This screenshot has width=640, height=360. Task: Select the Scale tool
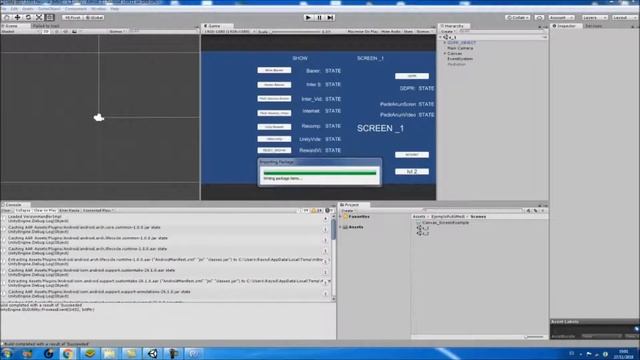[x=39, y=18]
